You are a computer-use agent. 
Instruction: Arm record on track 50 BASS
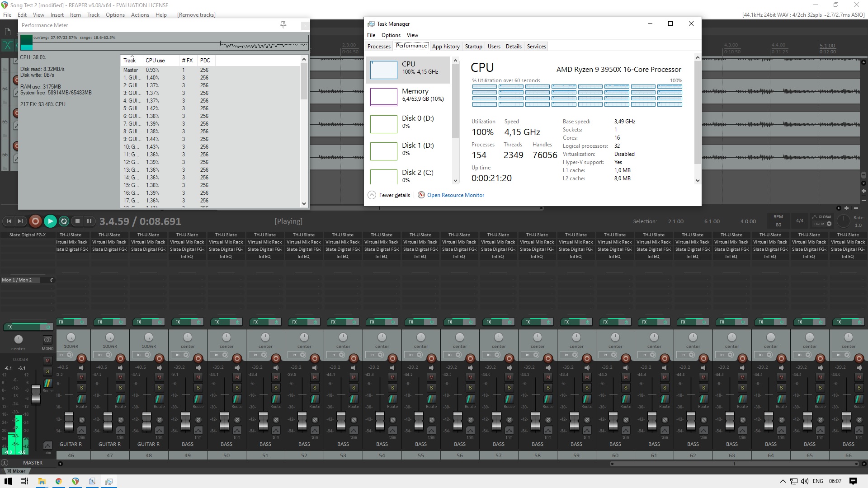(237, 359)
